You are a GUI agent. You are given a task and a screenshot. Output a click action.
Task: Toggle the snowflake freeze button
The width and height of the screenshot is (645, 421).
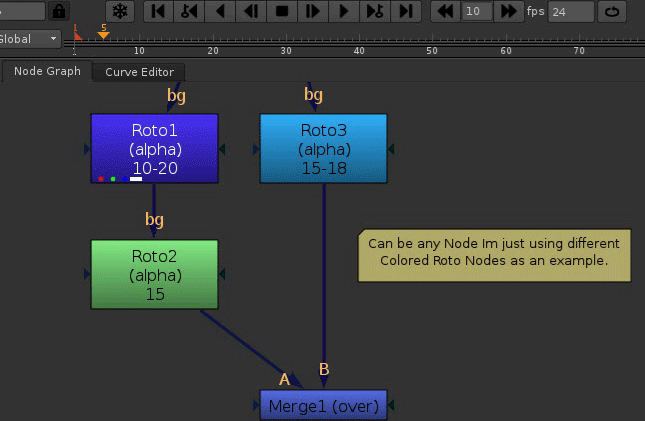pos(120,12)
